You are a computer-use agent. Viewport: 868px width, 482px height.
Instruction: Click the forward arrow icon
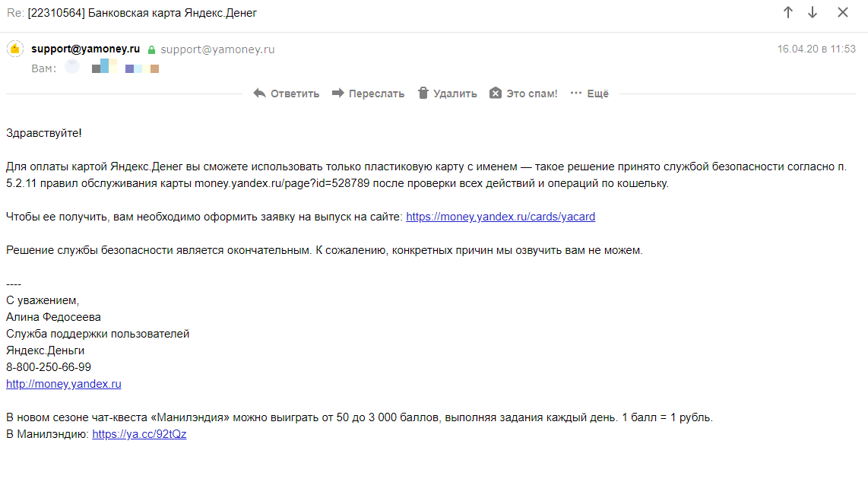[337, 93]
